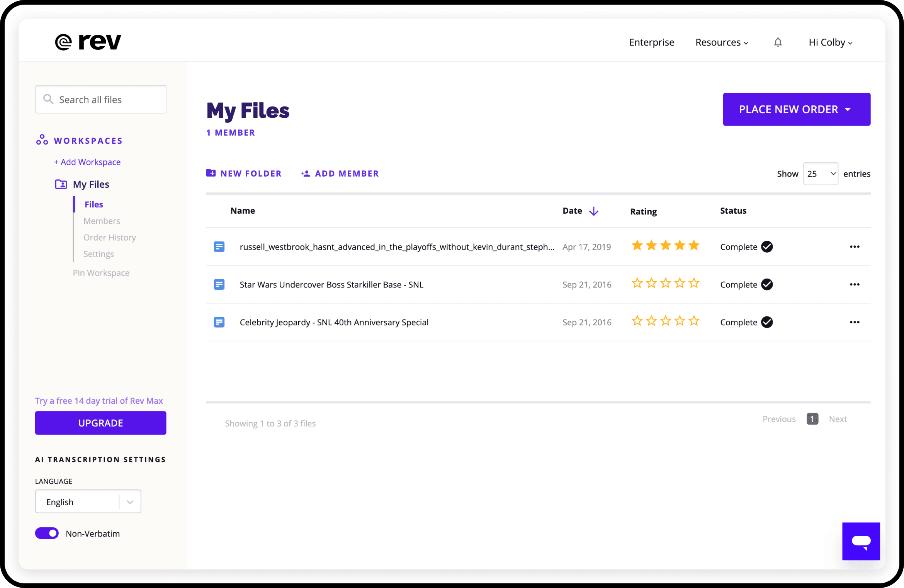Sort table by Rating column
The height and width of the screenshot is (588, 904).
(x=643, y=211)
